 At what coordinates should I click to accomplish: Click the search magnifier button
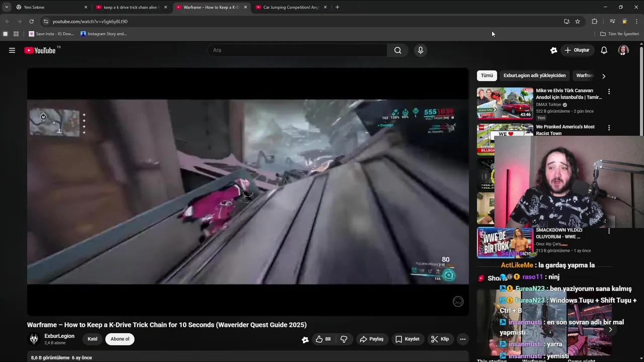click(398, 50)
